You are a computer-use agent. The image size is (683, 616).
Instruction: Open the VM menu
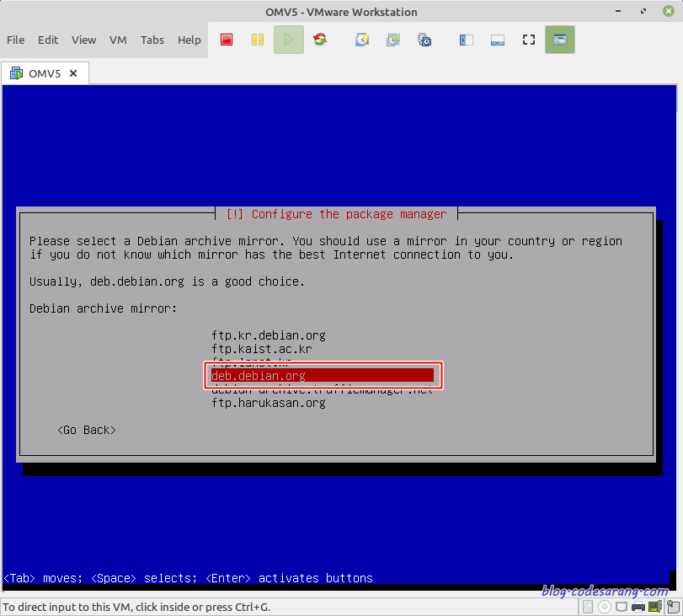point(118,40)
